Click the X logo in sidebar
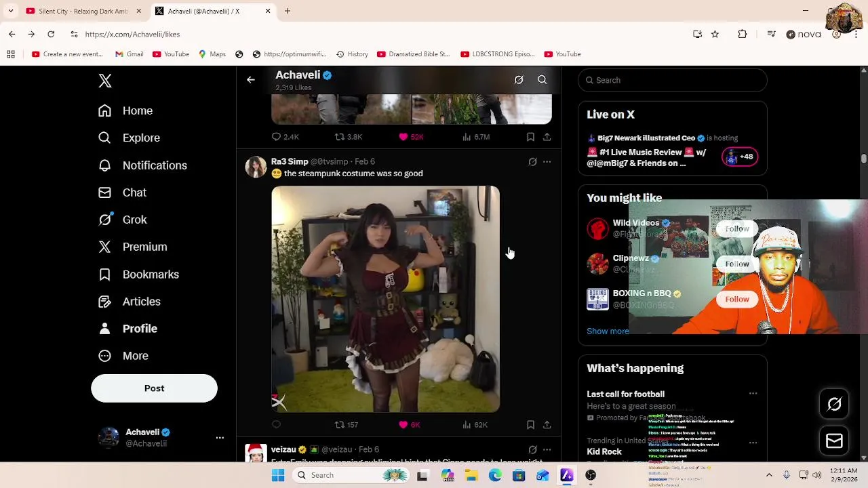The height and width of the screenshot is (488, 868). 104,81
